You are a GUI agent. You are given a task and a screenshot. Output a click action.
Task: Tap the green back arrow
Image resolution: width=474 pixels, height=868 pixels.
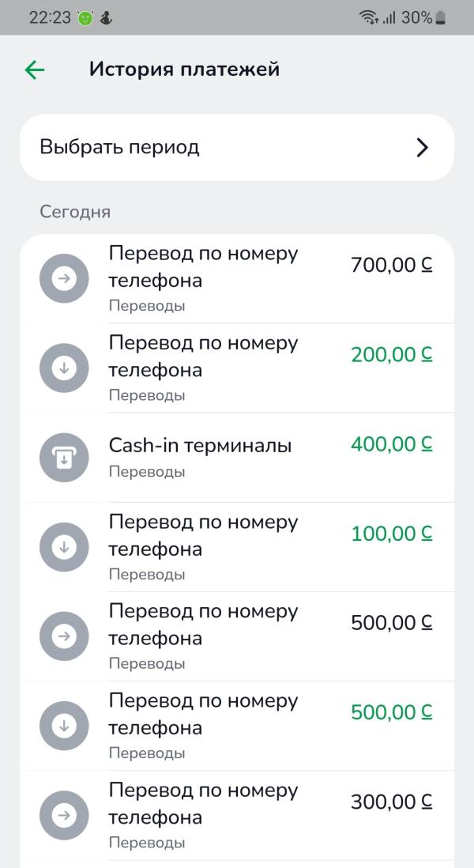point(34,70)
